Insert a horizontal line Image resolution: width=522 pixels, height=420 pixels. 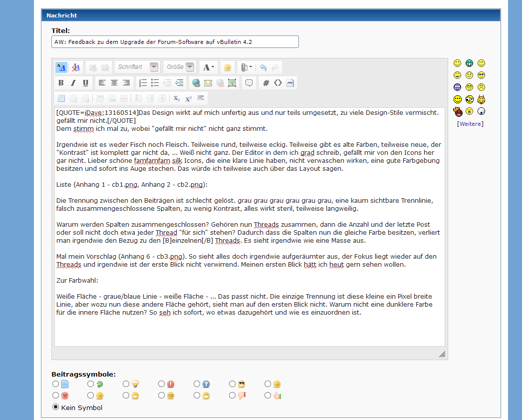201,98
